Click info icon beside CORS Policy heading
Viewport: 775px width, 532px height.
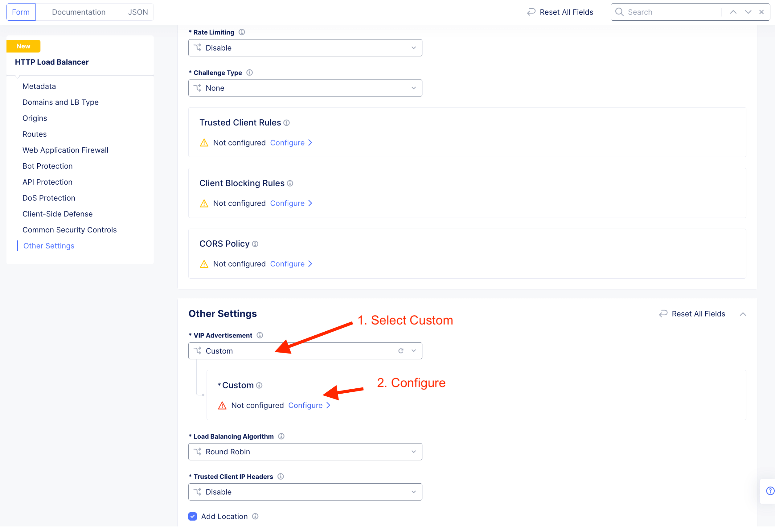(255, 244)
